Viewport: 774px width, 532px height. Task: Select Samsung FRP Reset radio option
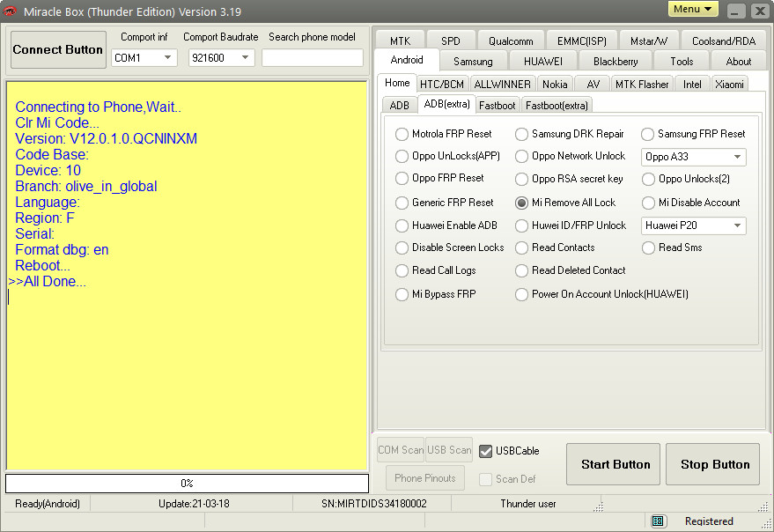pyautogui.click(x=694, y=134)
